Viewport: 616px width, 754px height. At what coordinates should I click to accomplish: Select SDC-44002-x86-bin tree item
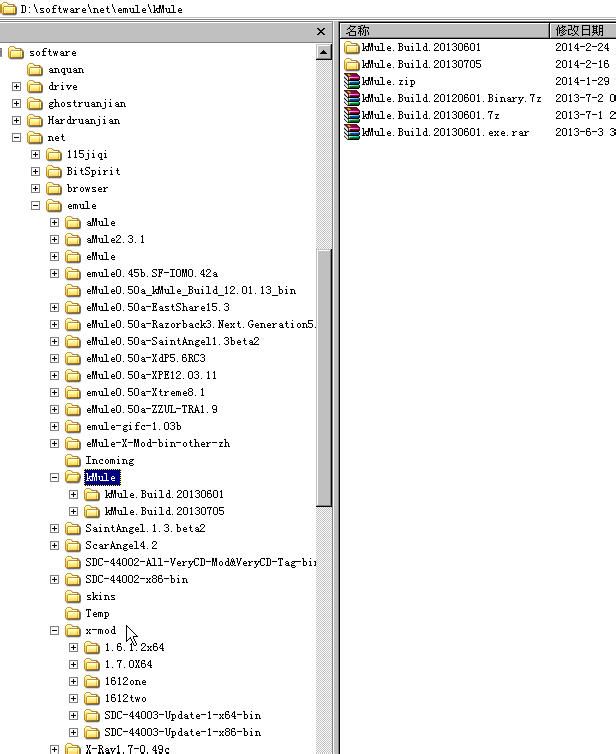[137, 579]
